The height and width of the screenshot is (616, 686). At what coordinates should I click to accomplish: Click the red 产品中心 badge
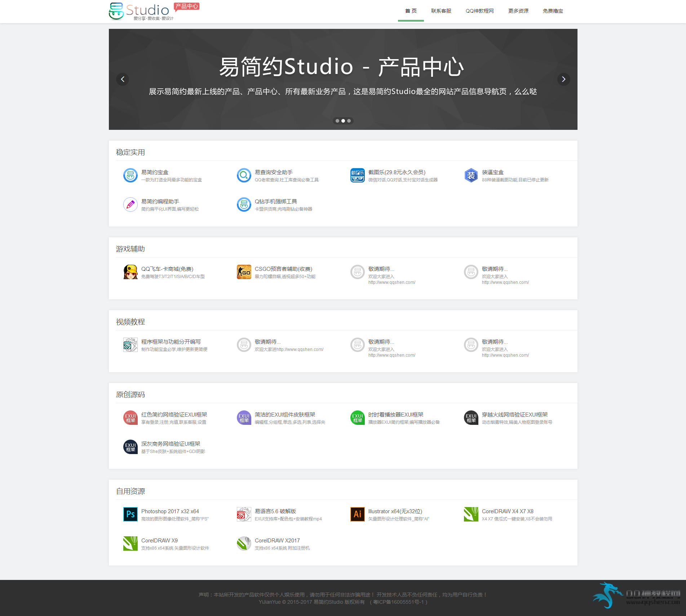(x=187, y=6)
